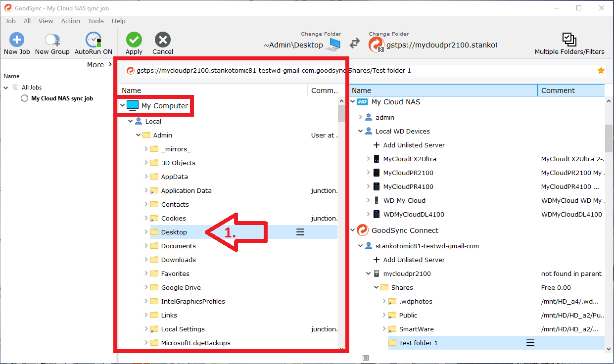Click the swap sync direction arrows
614x364 pixels.
tap(355, 44)
